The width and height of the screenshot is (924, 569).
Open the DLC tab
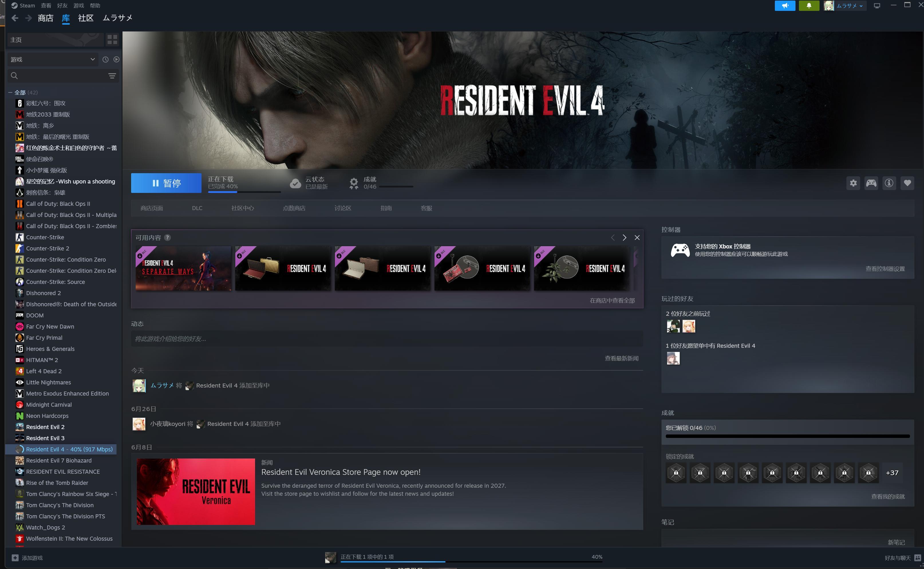(197, 208)
